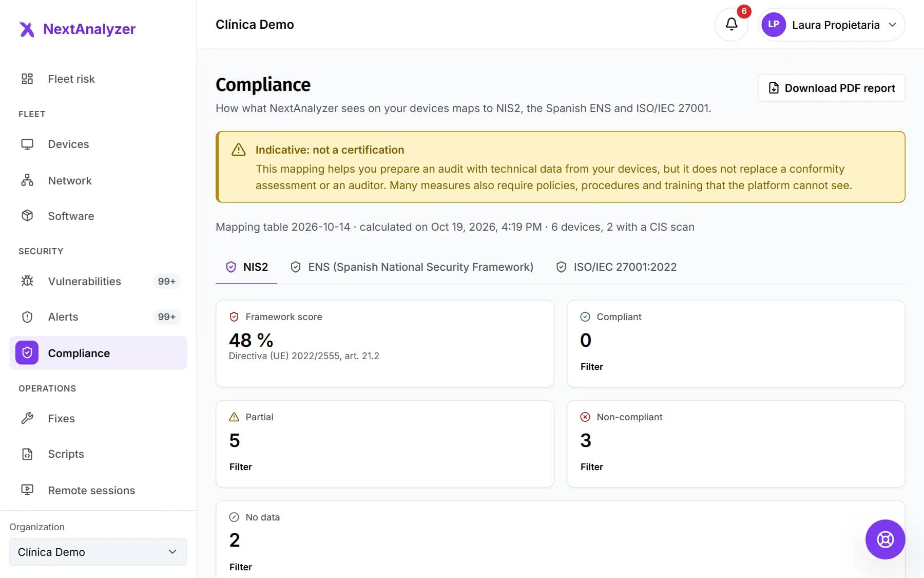Filter by Compliant measures
The image size is (924, 578).
click(x=591, y=367)
